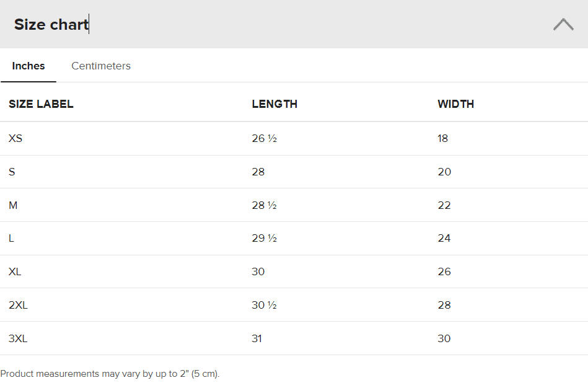Select the XS size row label
Image resolution: width=588 pixels, height=388 pixels.
15,138
